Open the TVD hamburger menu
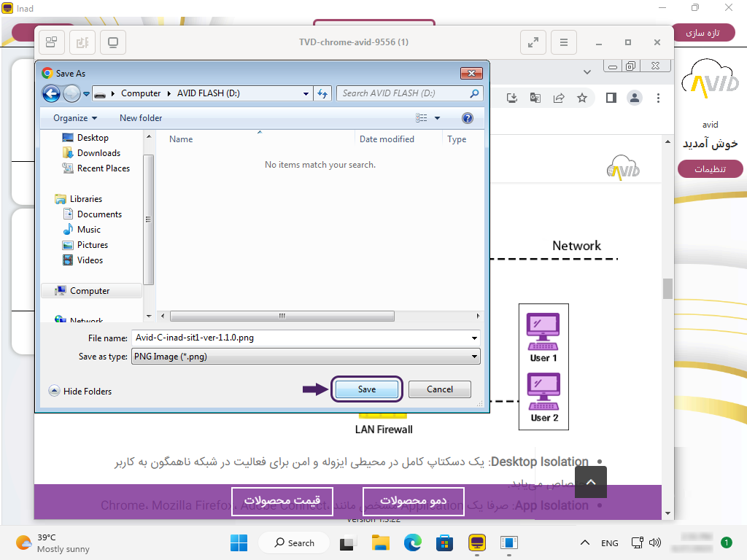The image size is (747, 560). [x=564, y=42]
